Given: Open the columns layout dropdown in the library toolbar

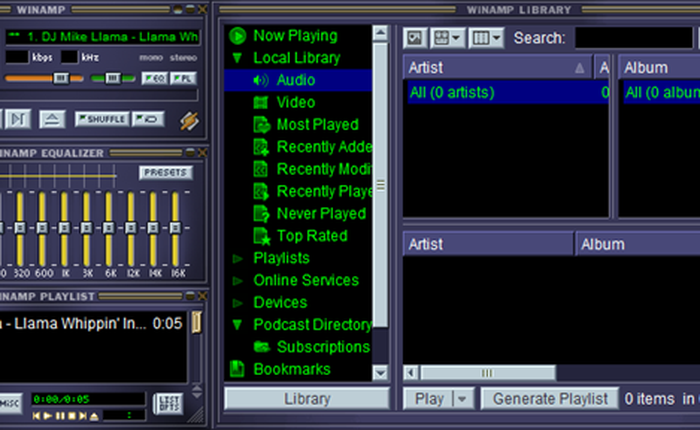Looking at the screenshot, I should [x=486, y=38].
